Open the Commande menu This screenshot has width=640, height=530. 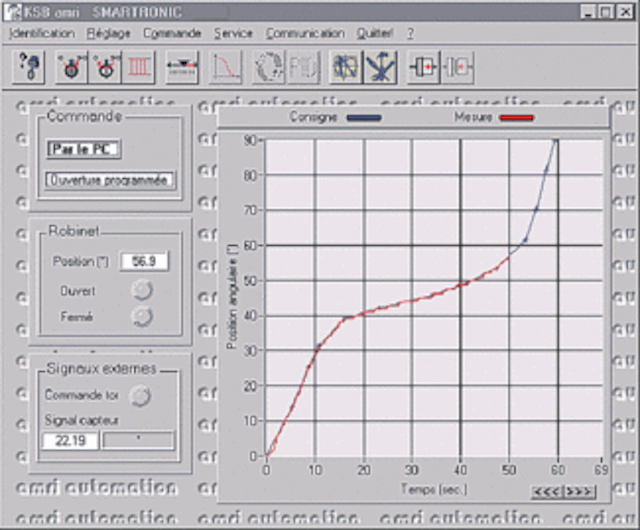172,33
